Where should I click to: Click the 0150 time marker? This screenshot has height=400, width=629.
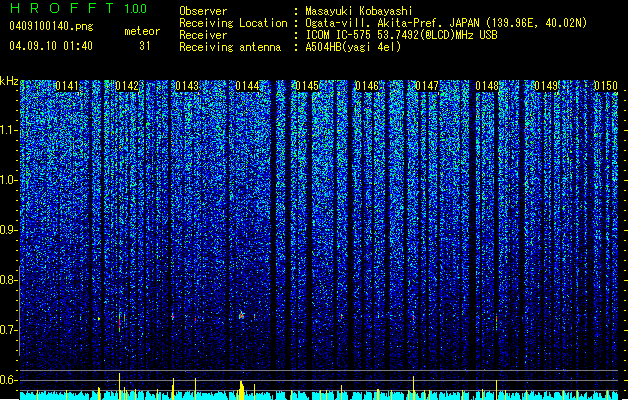pyautogui.click(x=606, y=86)
